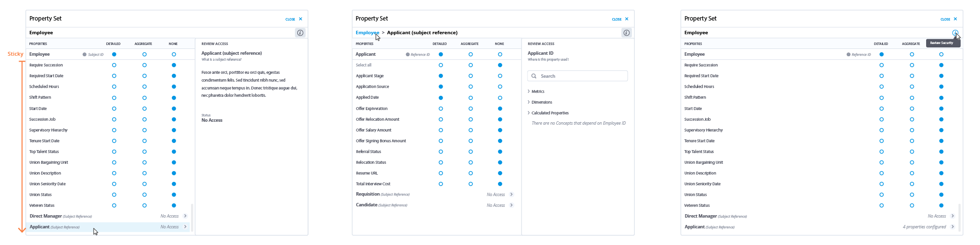980x245 pixels.
Task: Click the gray Reference ID dot beside Applicant
Action: click(407, 55)
